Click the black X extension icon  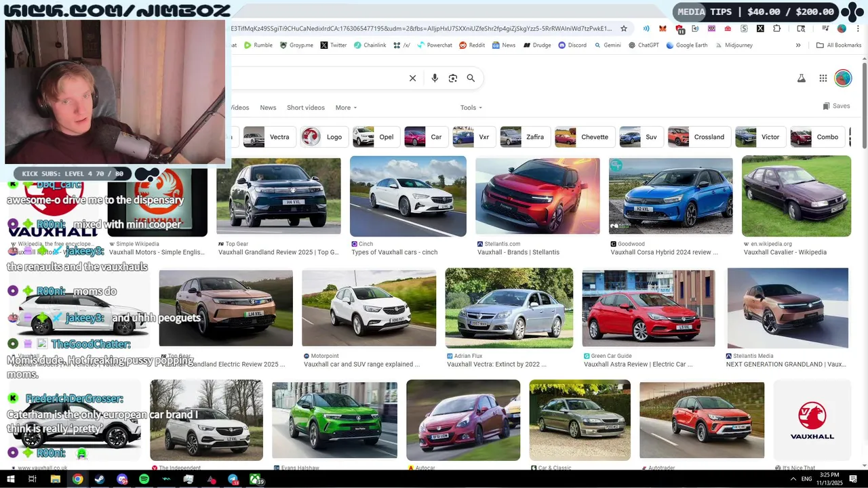[760, 28]
